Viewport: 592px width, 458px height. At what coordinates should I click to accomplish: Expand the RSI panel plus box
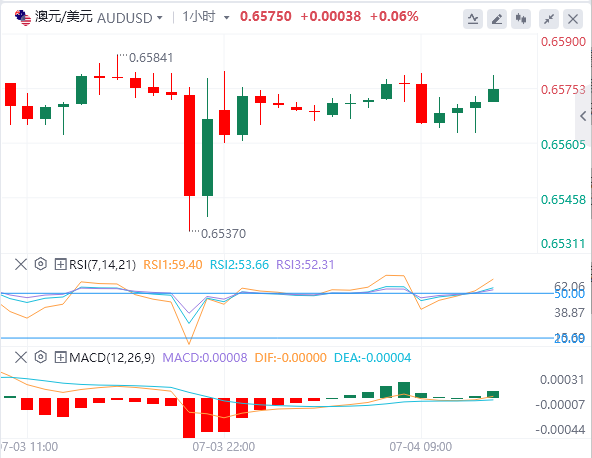click(x=60, y=264)
